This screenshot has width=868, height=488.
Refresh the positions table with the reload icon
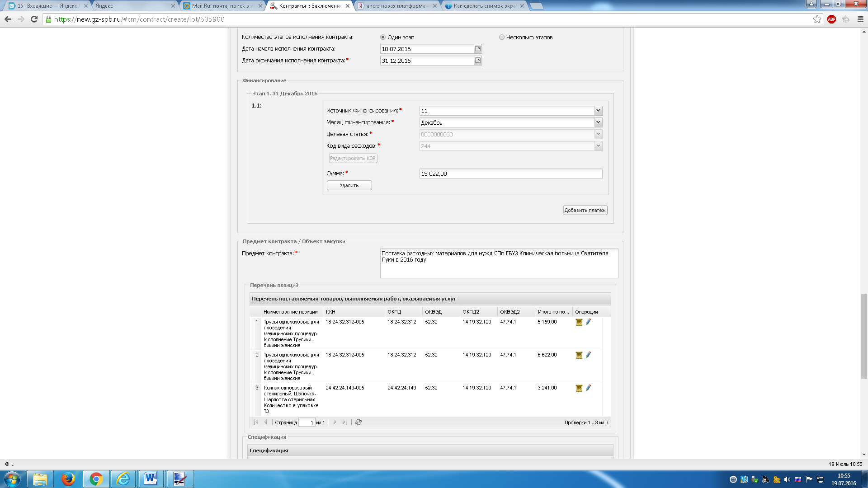click(x=359, y=422)
